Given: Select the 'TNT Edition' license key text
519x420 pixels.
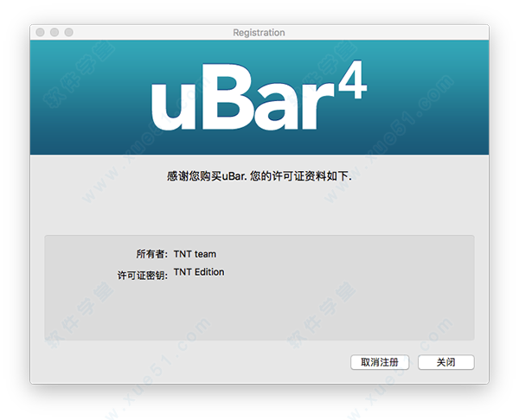Looking at the screenshot, I should tap(199, 272).
